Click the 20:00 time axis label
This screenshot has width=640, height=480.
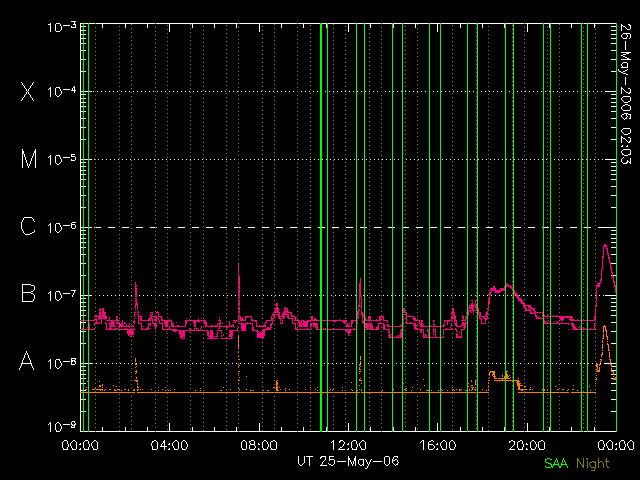527,445
